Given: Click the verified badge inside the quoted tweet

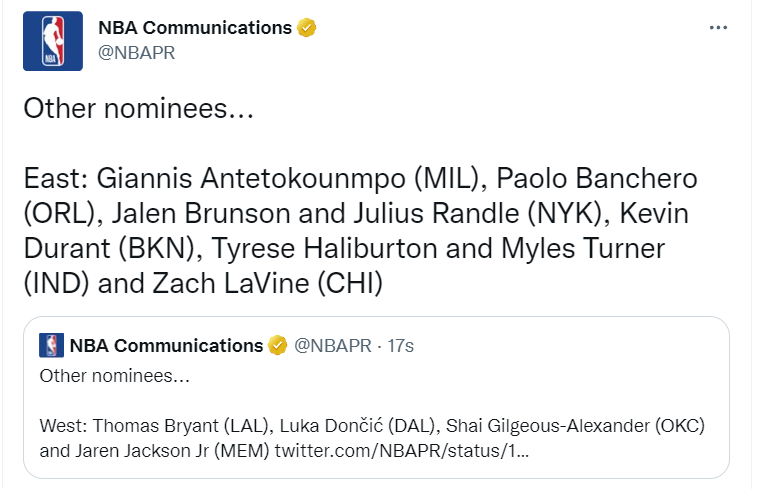Looking at the screenshot, I should [x=278, y=345].
